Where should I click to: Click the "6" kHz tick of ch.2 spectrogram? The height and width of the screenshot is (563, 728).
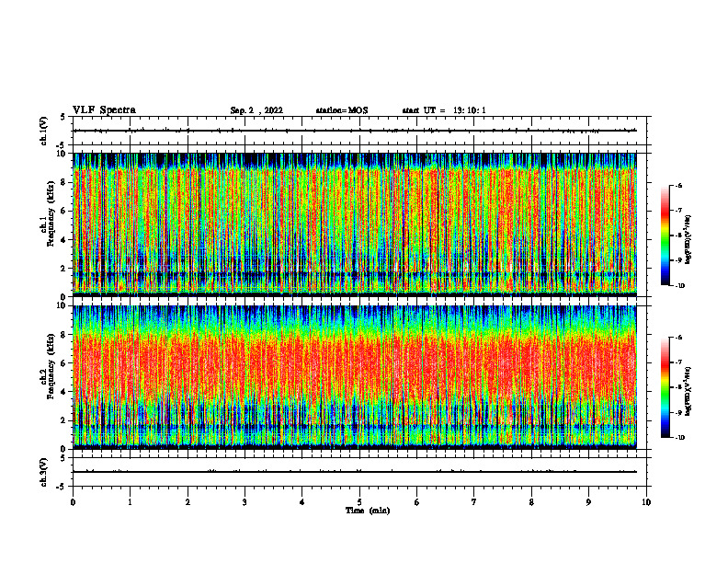point(63,363)
